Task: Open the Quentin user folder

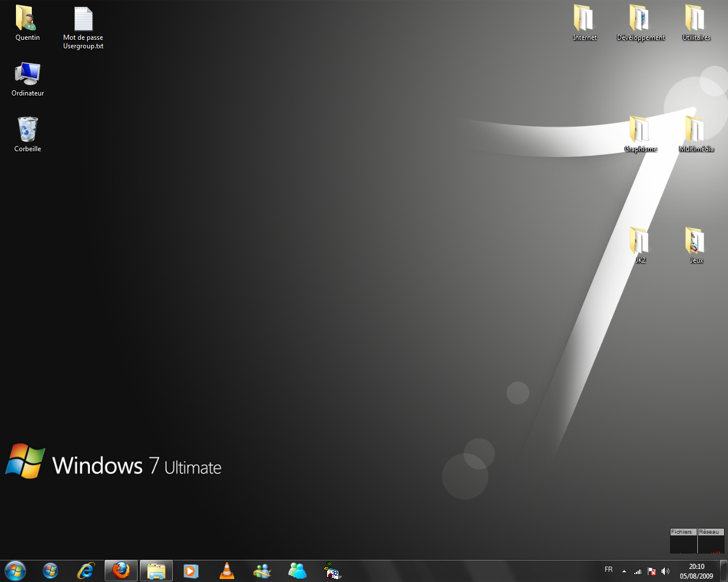Action: [x=27, y=24]
